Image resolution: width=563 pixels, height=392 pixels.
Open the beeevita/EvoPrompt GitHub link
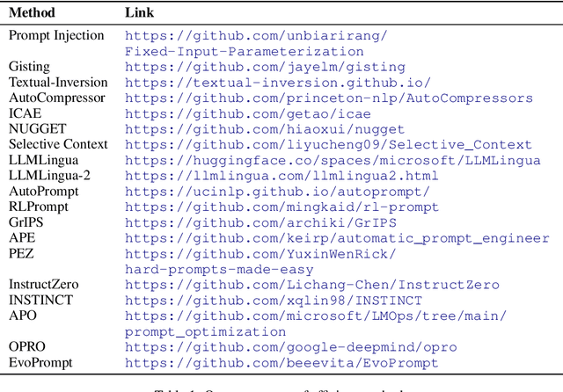click(x=281, y=363)
